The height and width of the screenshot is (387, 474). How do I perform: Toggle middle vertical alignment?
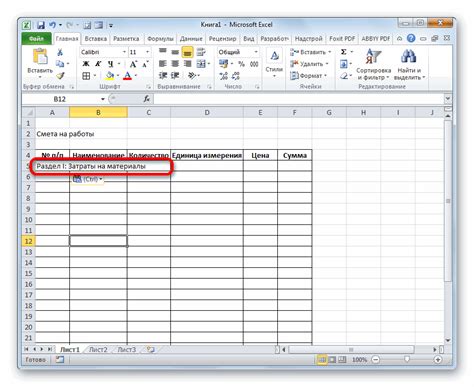(175, 52)
